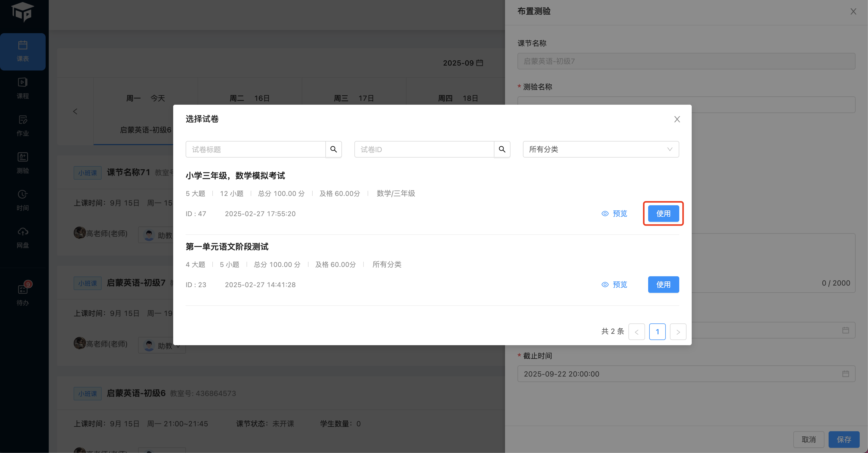The width and height of the screenshot is (868, 453).
Task: Go to 作业 homework in the sidebar
Action: [x=23, y=126]
